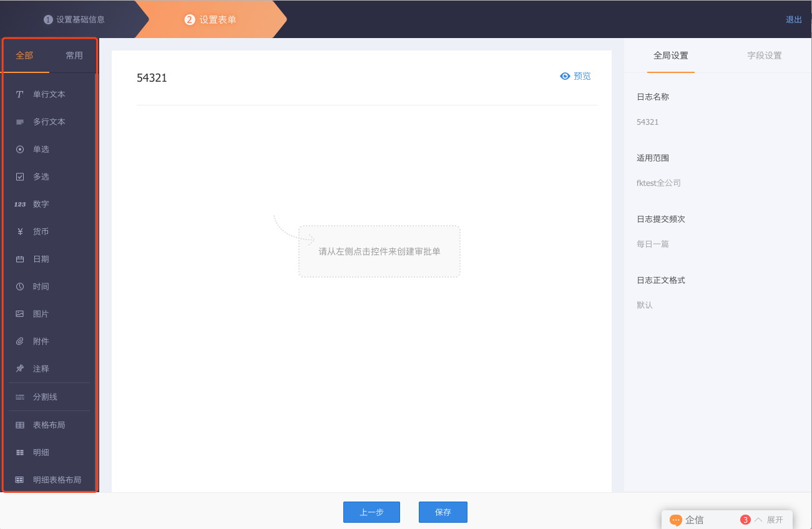The width and height of the screenshot is (812, 529).
Task: Click the 多行文本 lines icon
Action: [20, 122]
